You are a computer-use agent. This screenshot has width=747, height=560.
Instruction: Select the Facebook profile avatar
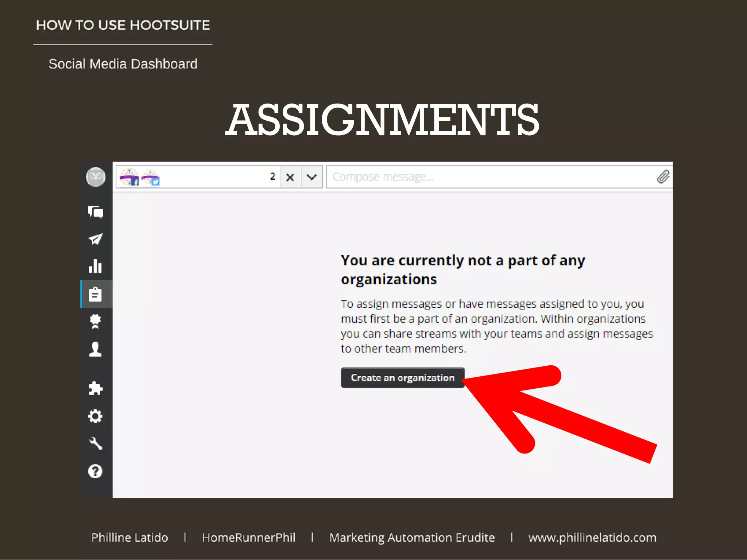129,177
